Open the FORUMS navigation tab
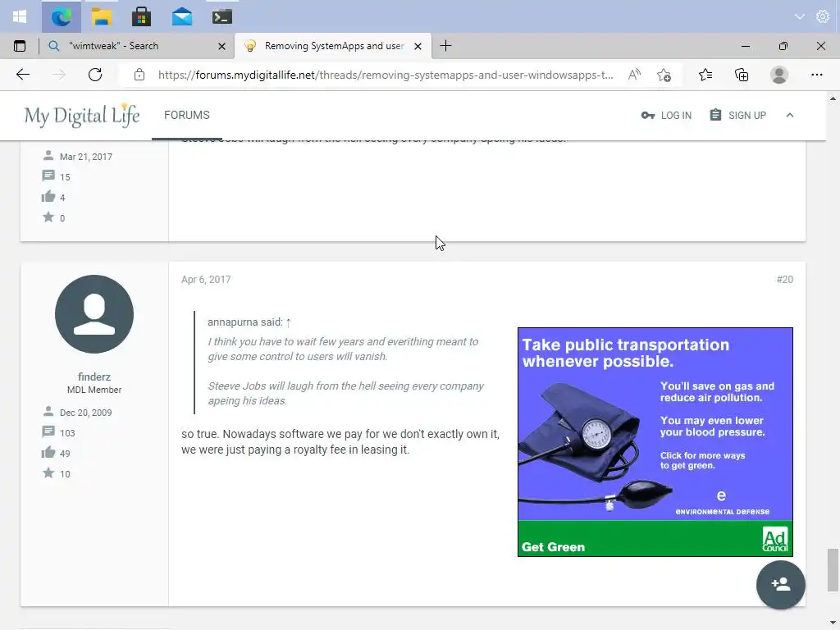 (x=187, y=115)
